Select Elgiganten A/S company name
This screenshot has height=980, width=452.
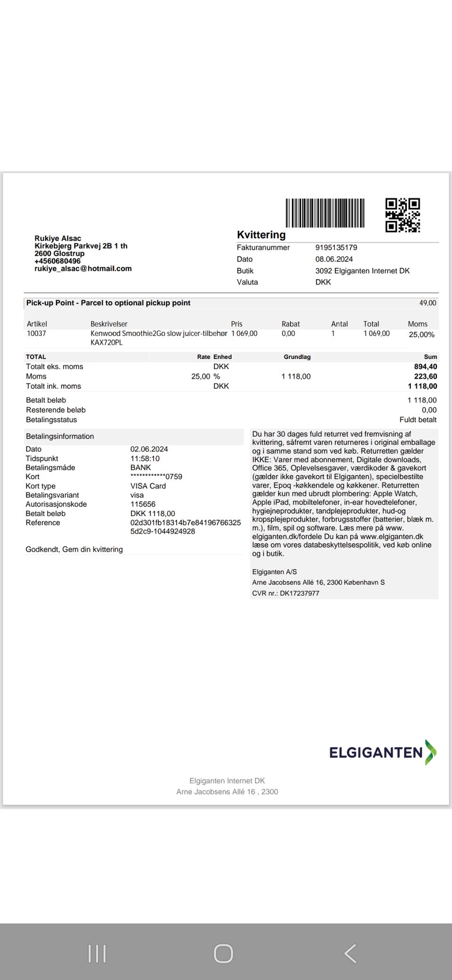tap(274, 572)
